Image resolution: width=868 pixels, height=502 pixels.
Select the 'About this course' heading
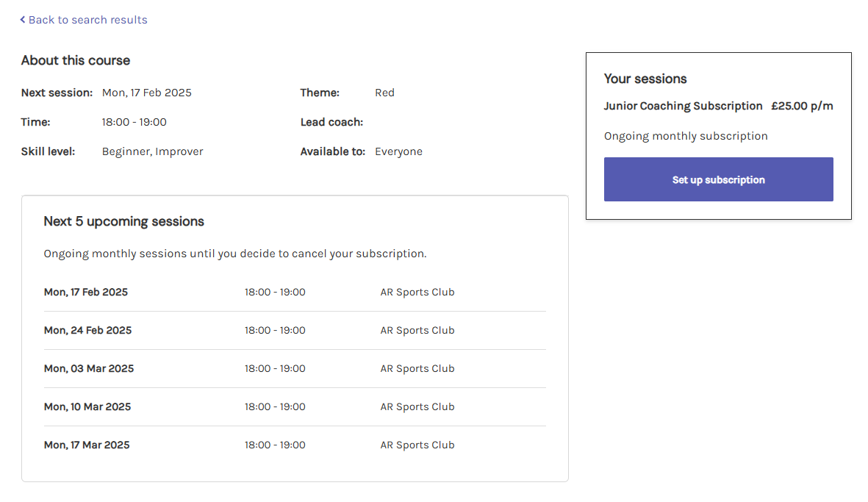click(76, 60)
